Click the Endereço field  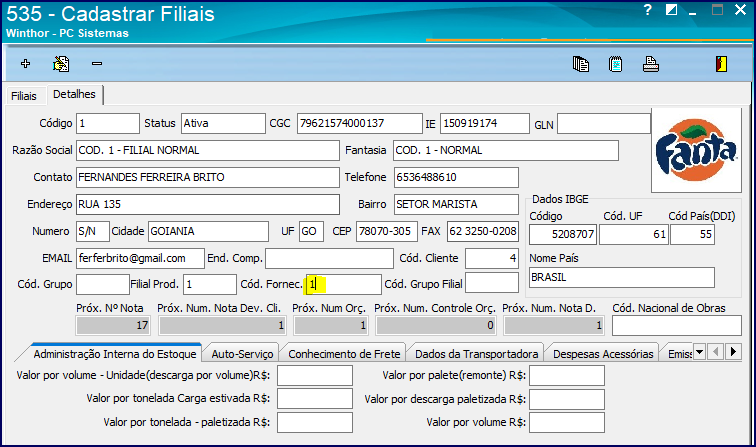tap(208, 204)
